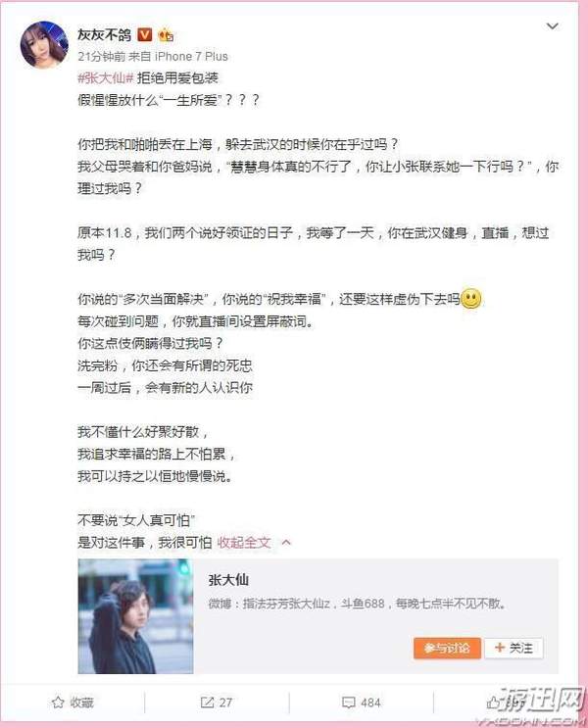Open the 灰灰不鸽 username link
The image size is (588, 728).
(x=105, y=35)
